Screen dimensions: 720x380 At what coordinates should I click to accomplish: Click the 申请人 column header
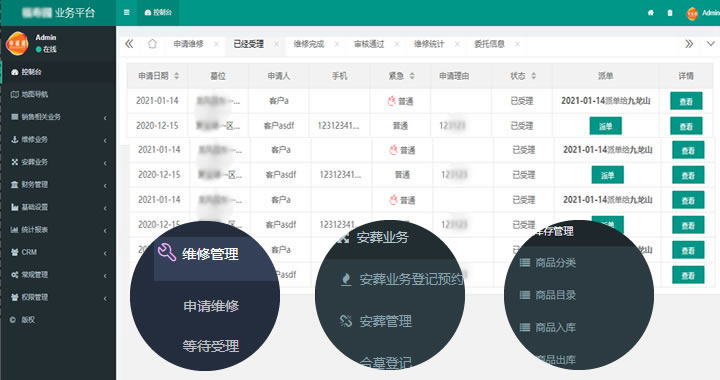(279, 76)
